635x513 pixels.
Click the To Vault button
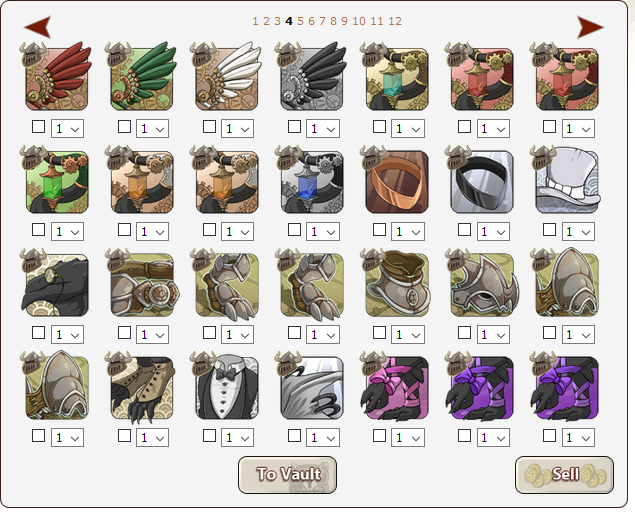point(288,475)
